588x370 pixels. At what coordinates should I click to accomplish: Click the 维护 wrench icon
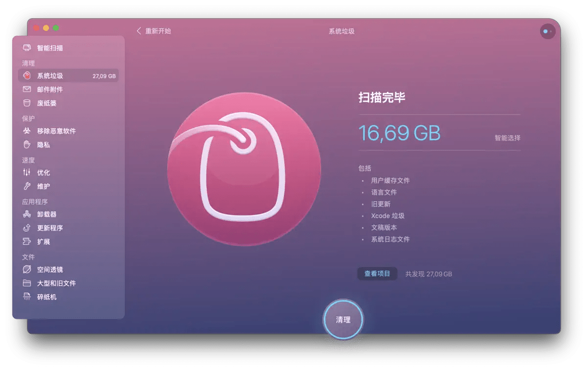27,186
